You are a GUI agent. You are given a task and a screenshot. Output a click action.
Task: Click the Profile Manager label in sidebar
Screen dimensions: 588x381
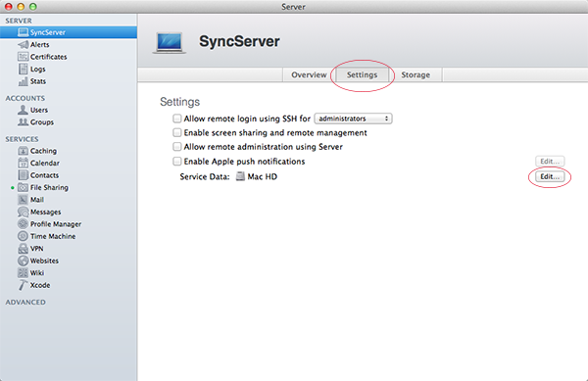coord(56,224)
